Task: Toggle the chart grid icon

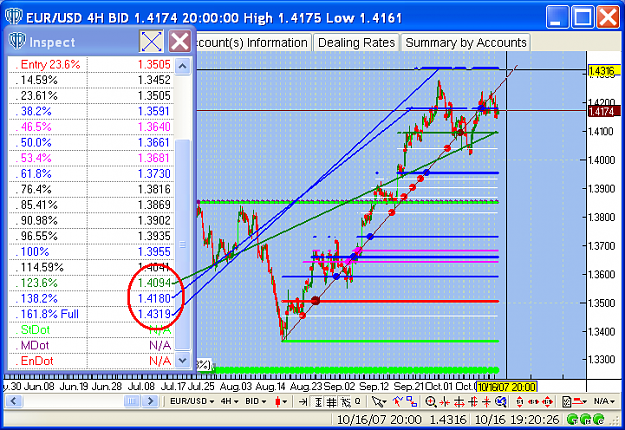Action: [331, 402]
